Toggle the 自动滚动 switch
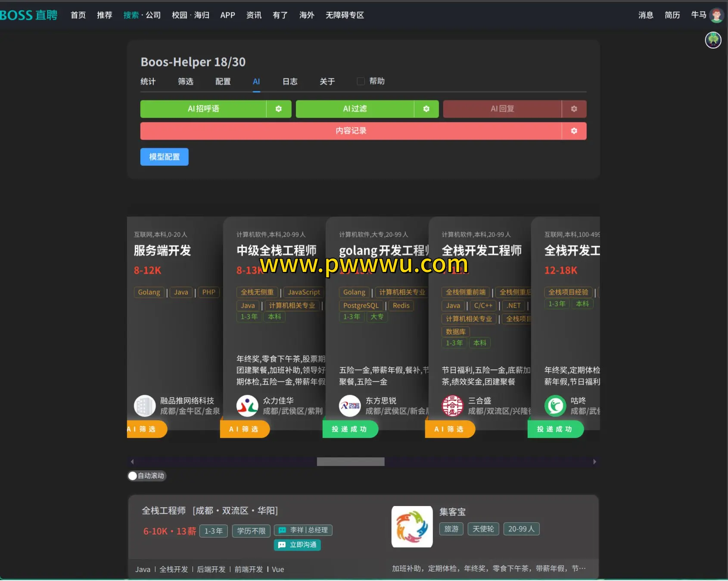The image size is (728, 581). point(133,476)
